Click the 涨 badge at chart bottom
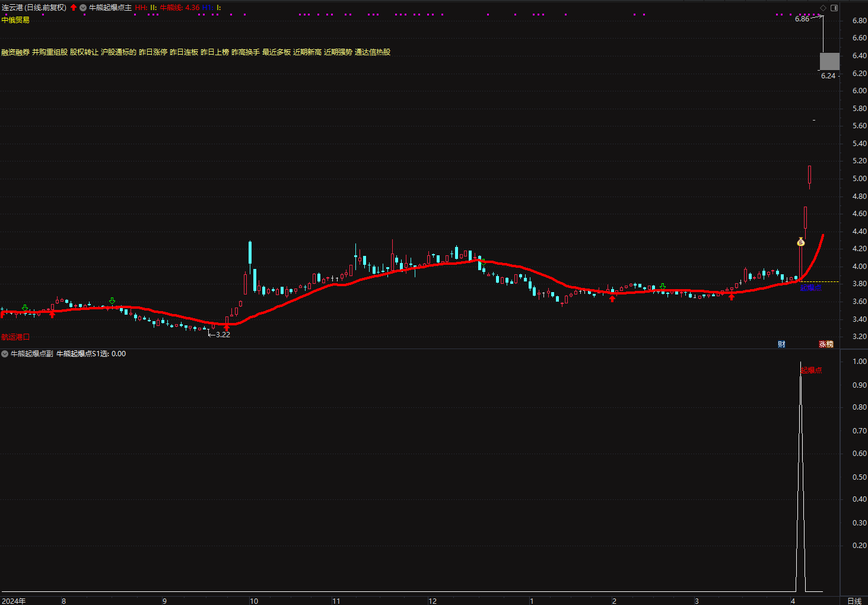 point(823,344)
